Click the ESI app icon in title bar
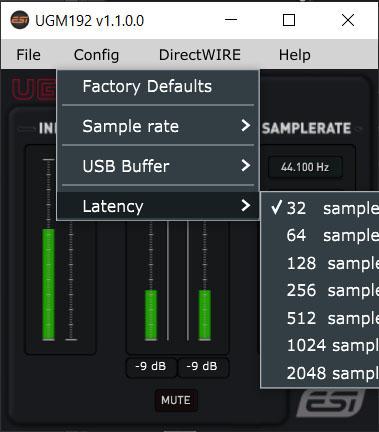This screenshot has height=432, width=379. tap(19, 20)
